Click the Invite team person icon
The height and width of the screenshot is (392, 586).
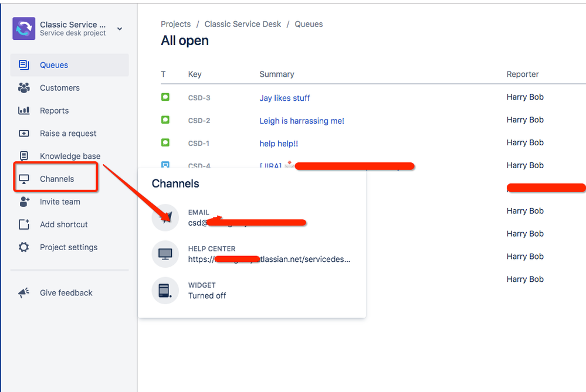pyautogui.click(x=24, y=202)
